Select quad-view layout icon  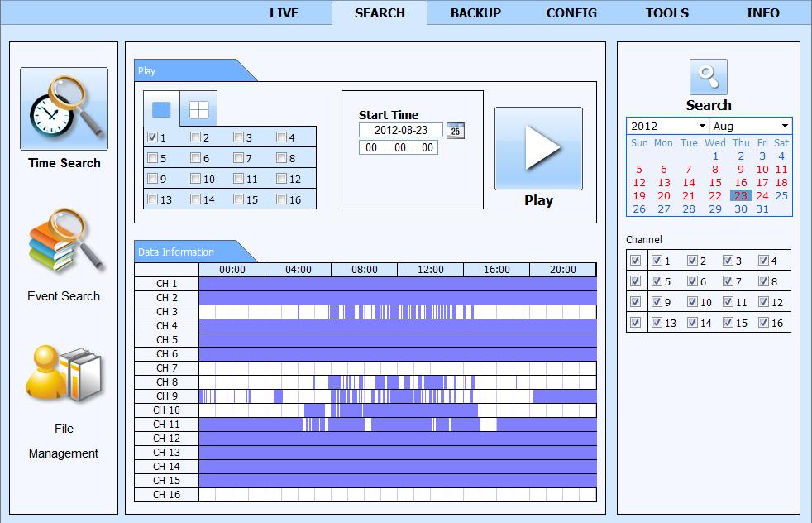click(x=198, y=109)
